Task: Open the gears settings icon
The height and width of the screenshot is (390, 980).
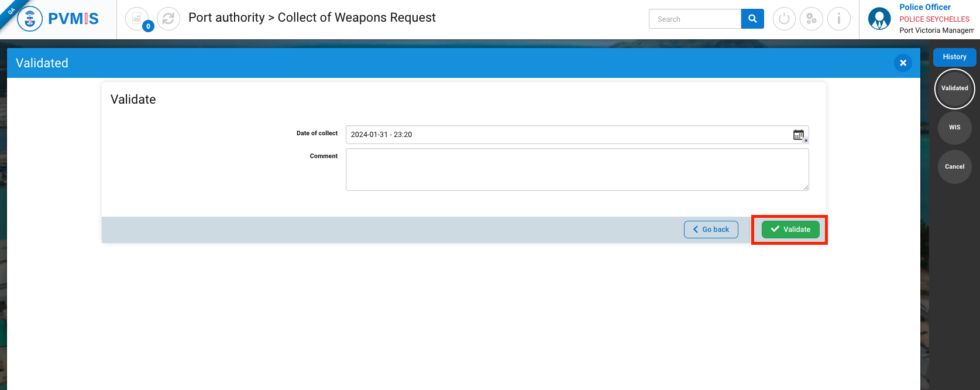Action: 811,19
